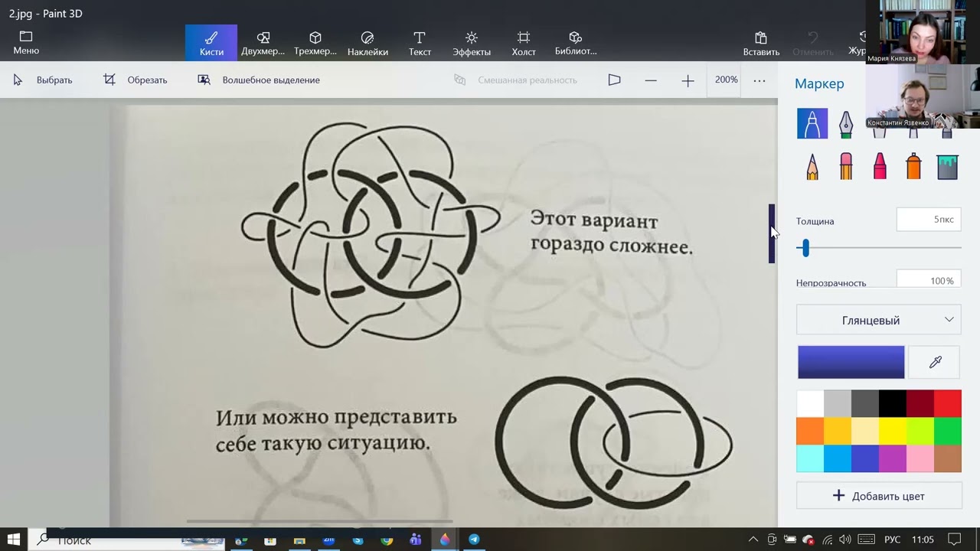Click the Толщина thickness slider handle
This screenshot has height=551, width=980.
pyautogui.click(x=805, y=247)
